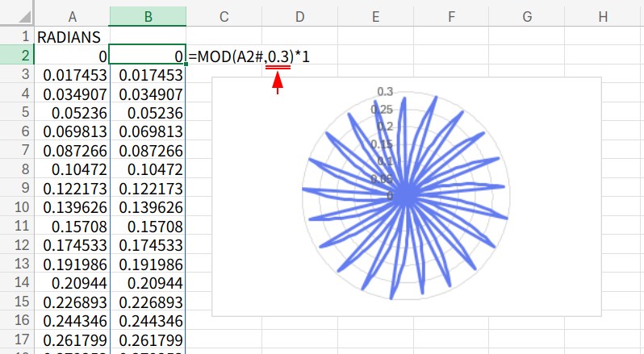The width and height of the screenshot is (644, 354).
Task: Select column B header
Action: coord(148,17)
